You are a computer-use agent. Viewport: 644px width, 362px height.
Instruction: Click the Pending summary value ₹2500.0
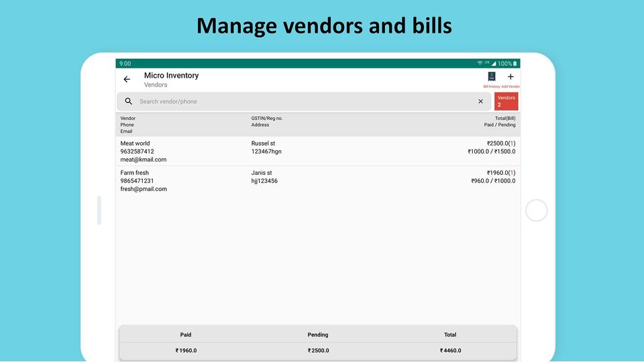[318, 351]
